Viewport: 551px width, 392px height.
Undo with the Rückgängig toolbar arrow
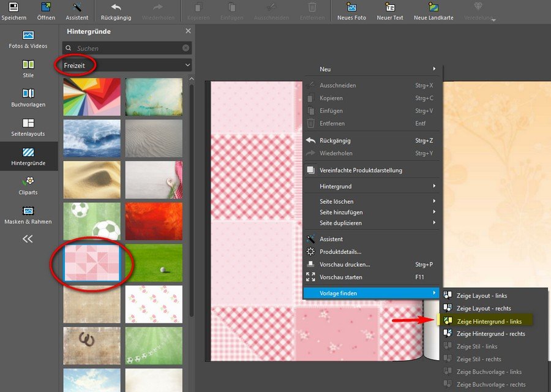click(116, 8)
